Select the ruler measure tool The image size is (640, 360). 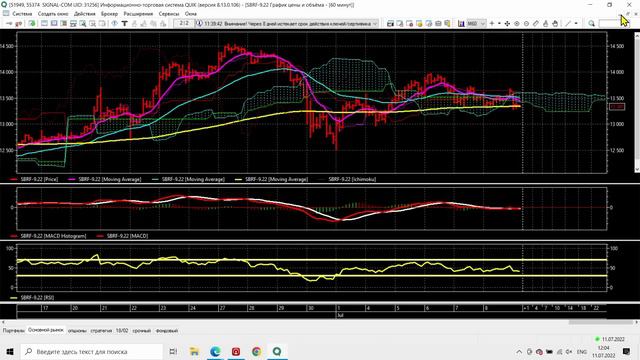tap(536, 24)
